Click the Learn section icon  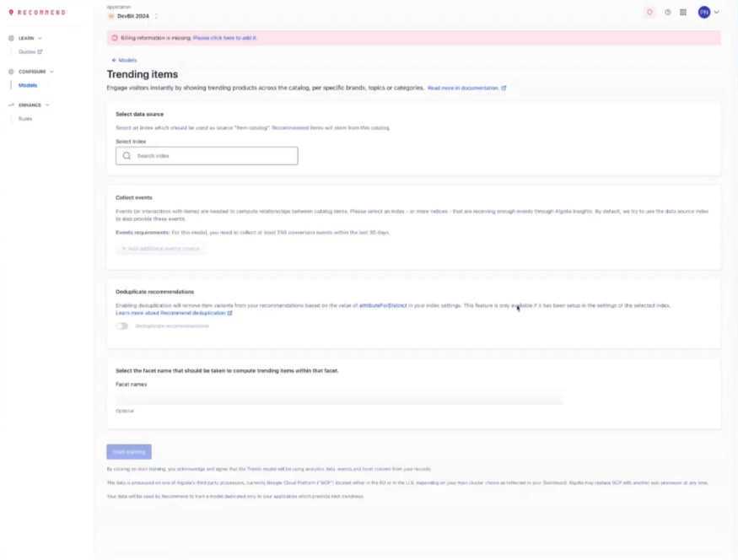pyautogui.click(x=11, y=38)
